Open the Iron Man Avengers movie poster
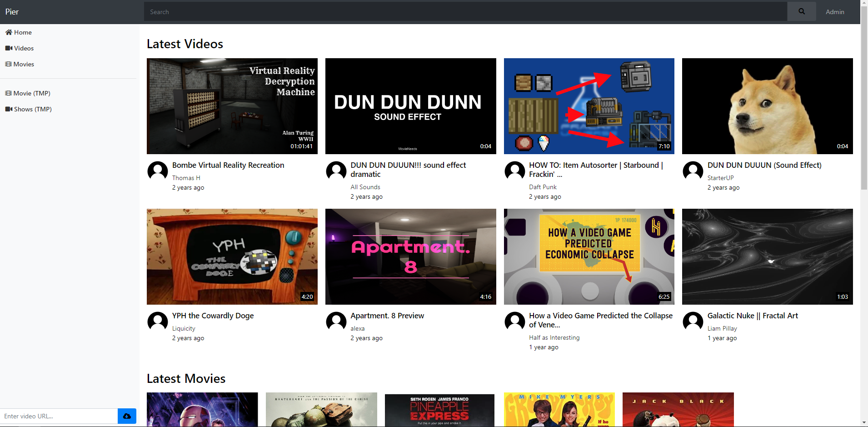The height and width of the screenshot is (427, 868). [202, 409]
